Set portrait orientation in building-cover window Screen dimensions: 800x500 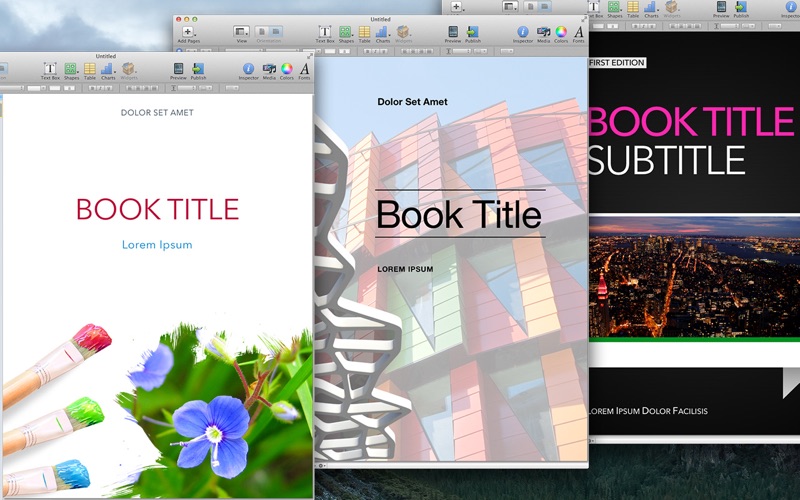262,32
